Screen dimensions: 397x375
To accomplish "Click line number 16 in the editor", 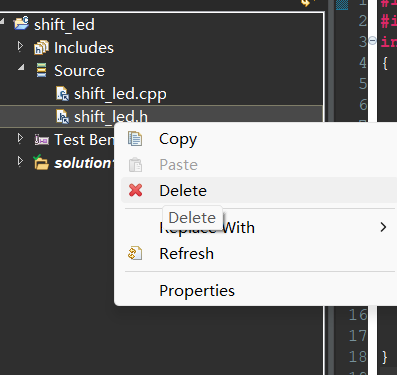I will coord(358,315).
